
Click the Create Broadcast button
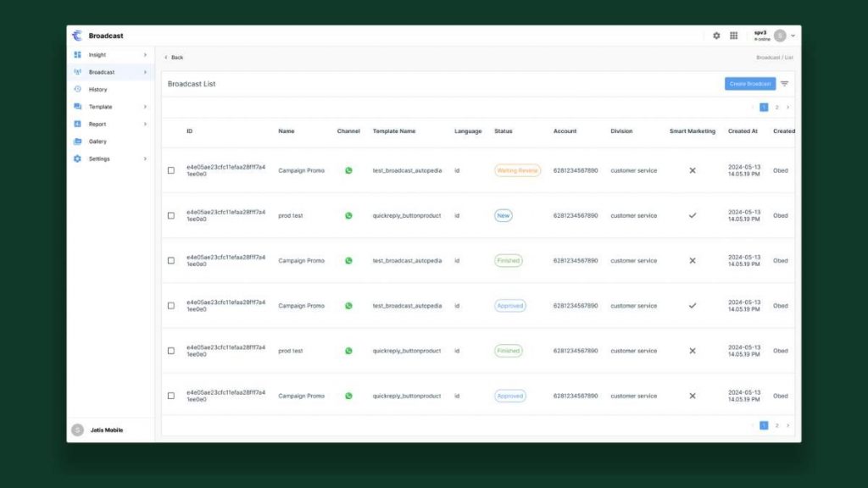point(750,84)
